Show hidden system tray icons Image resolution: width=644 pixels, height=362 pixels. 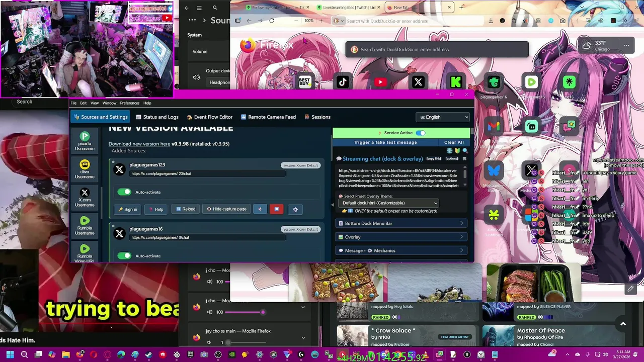point(567,355)
